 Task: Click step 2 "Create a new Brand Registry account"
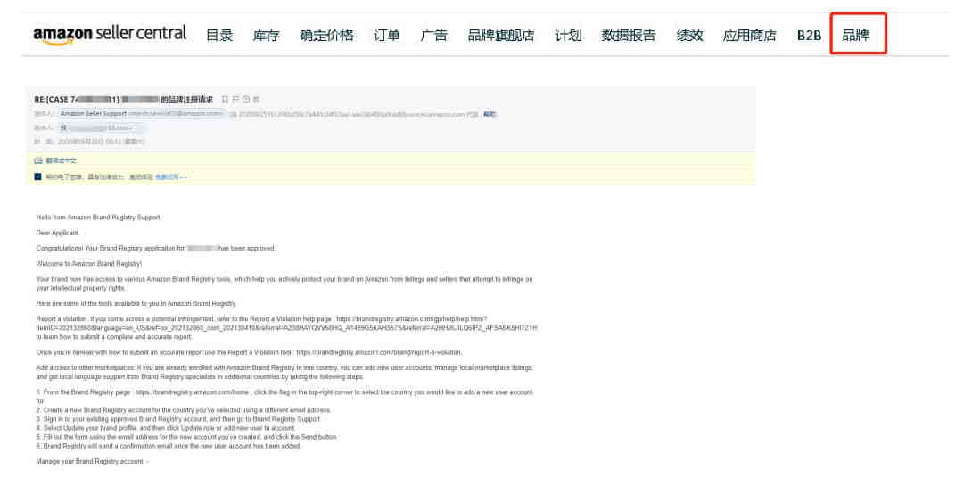(184, 410)
